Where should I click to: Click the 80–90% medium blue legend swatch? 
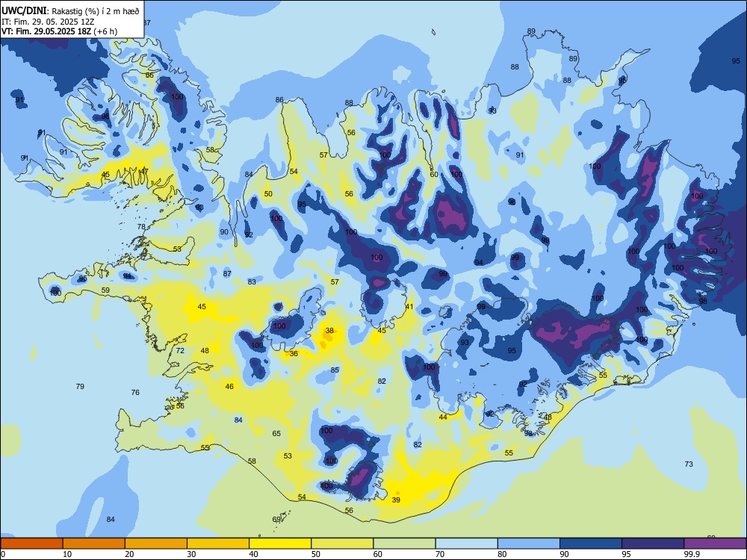point(528,544)
